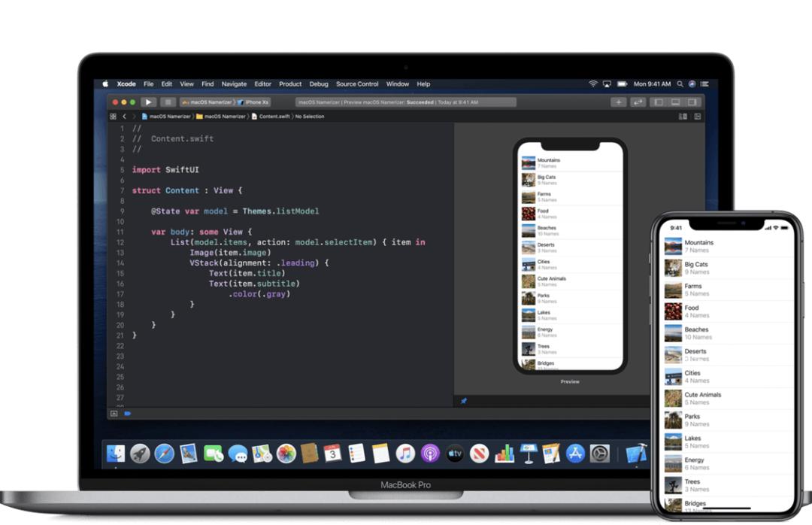The height and width of the screenshot is (525, 812).
Task: Click 'import SwiftUI' code line
Action: (165, 170)
